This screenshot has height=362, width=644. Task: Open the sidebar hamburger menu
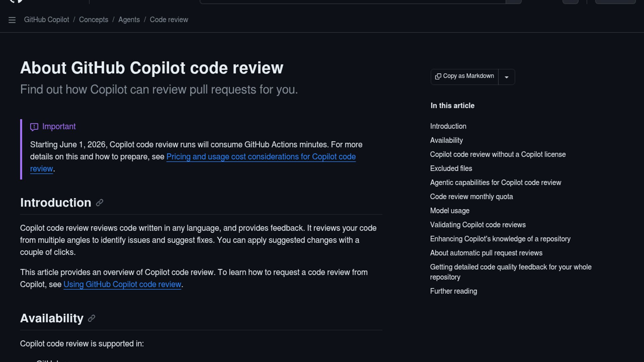(12, 20)
